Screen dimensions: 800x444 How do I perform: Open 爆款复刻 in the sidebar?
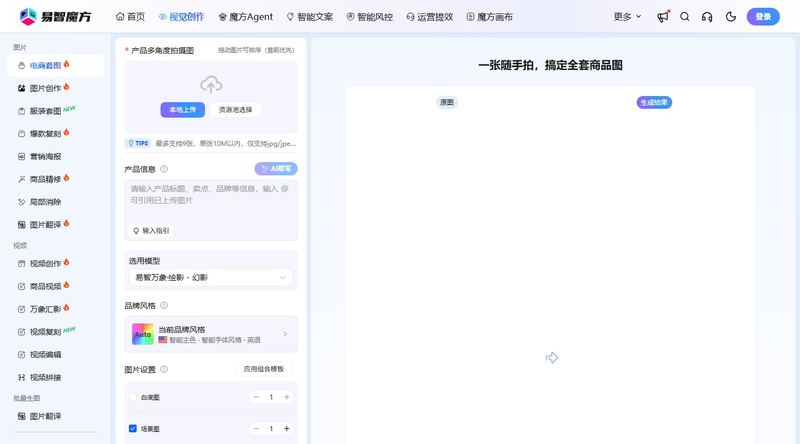55,134
